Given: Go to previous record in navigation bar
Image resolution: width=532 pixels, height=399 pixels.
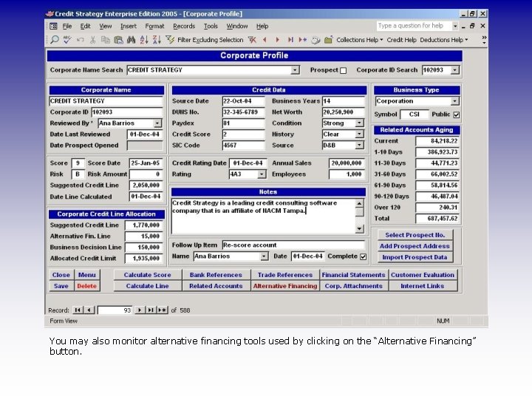Looking at the screenshot, I should tap(89, 310).
